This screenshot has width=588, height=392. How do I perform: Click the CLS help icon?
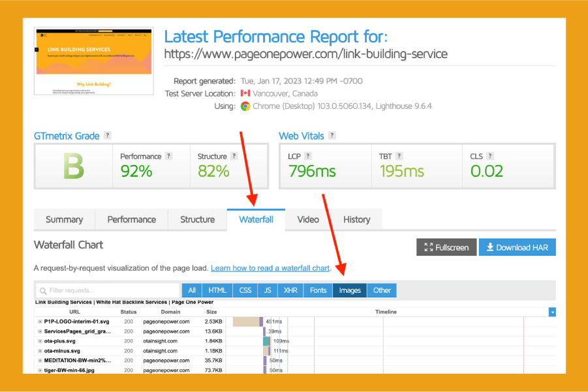pos(489,156)
